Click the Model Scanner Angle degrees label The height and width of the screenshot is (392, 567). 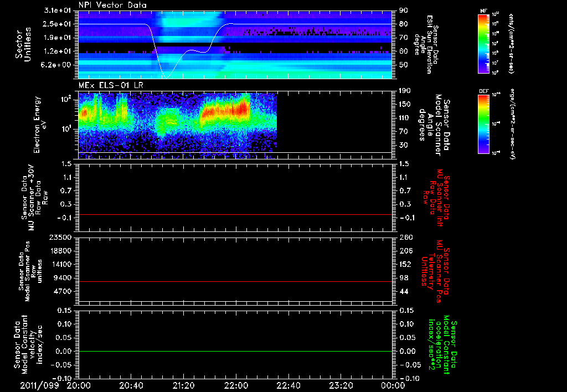pyautogui.click(x=434, y=125)
